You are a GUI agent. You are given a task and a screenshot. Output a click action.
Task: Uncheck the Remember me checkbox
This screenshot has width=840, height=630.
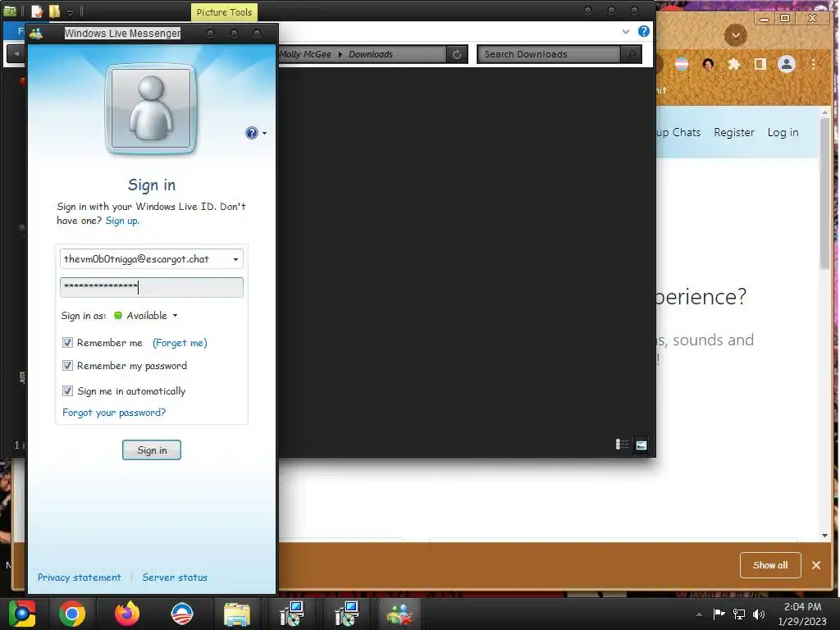(x=67, y=342)
